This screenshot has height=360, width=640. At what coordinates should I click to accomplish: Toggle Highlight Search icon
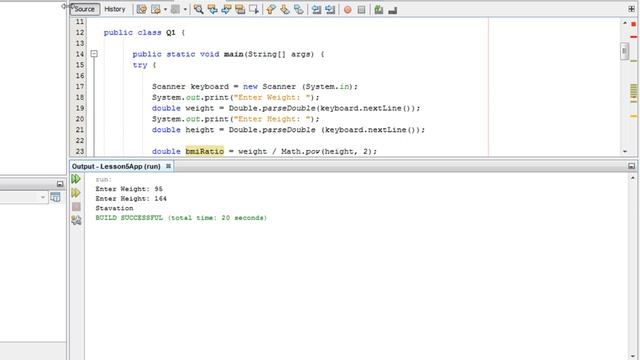tap(240, 9)
